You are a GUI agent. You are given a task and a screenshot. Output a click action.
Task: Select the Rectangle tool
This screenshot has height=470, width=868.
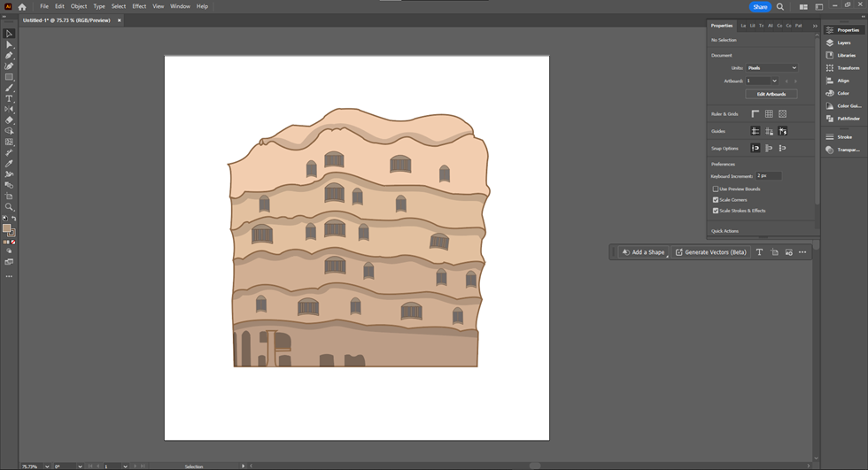tap(9, 77)
